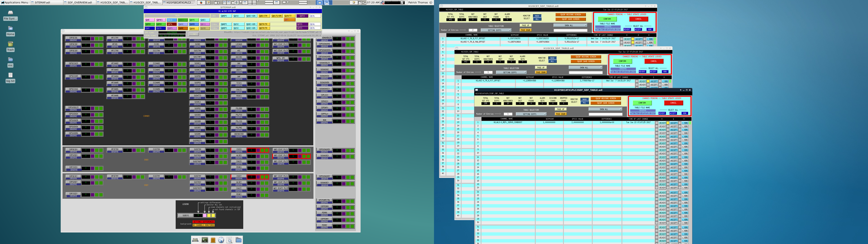Click CONFIRM in the H1SYSECATX1PLC2SDF table
The width and height of the screenshot is (868, 244).
[642, 103]
